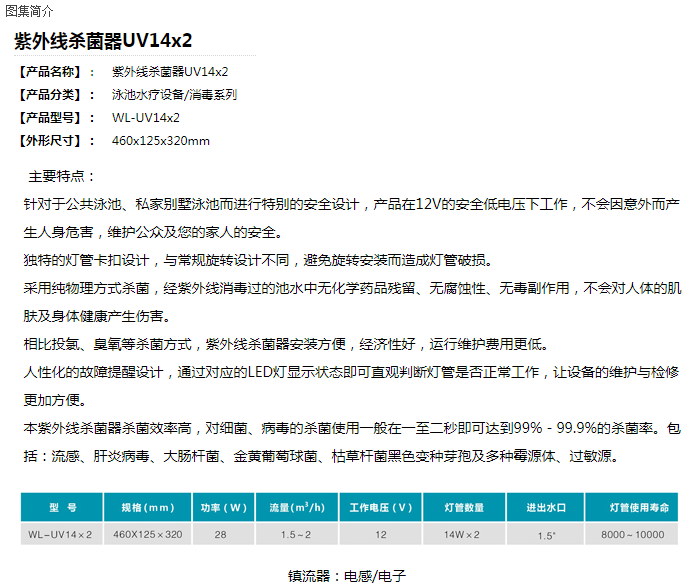The width and height of the screenshot is (685, 586).
Task: Select the 规格(mm) table header
Action: (147, 508)
